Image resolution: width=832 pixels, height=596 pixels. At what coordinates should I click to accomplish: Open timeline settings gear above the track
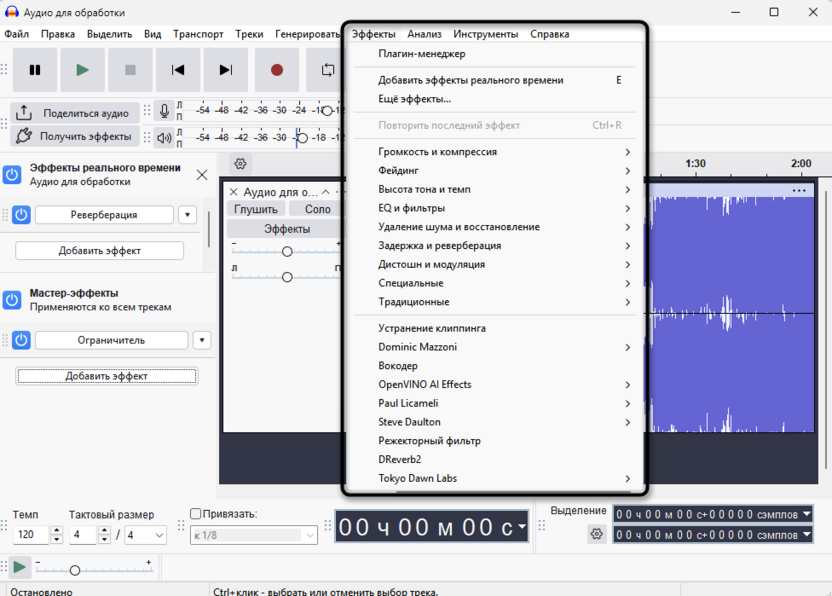tap(240, 163)
